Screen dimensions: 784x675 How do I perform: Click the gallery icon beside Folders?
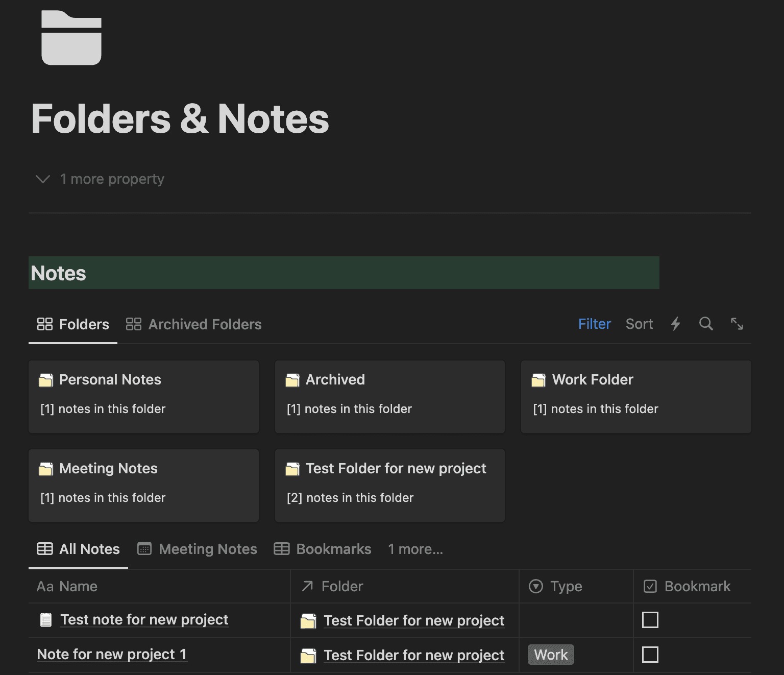45,324
